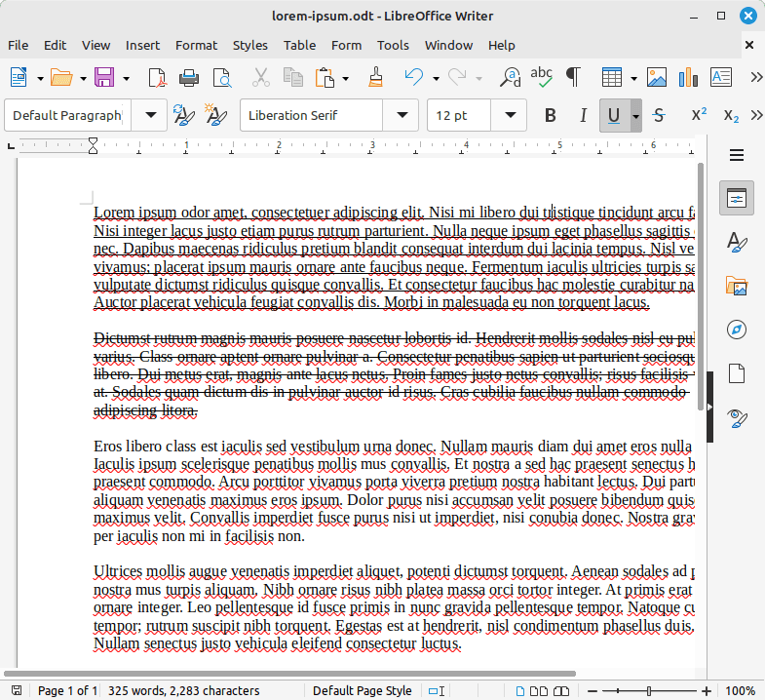Image resolution: width=765 pixels, height=700 pixels.
Task: Open the Undo history dropdown arrow
Action: (x=436, y=79)
